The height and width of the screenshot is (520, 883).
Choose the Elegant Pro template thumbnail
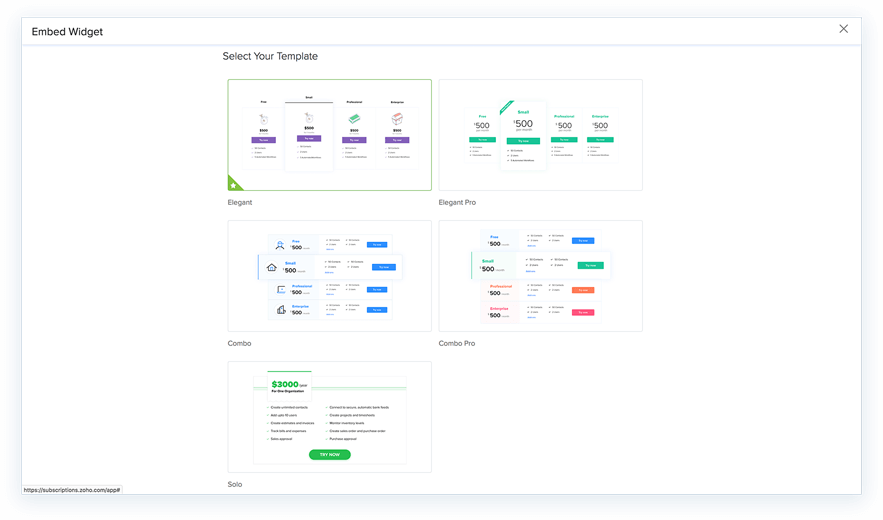pos(541,135)
